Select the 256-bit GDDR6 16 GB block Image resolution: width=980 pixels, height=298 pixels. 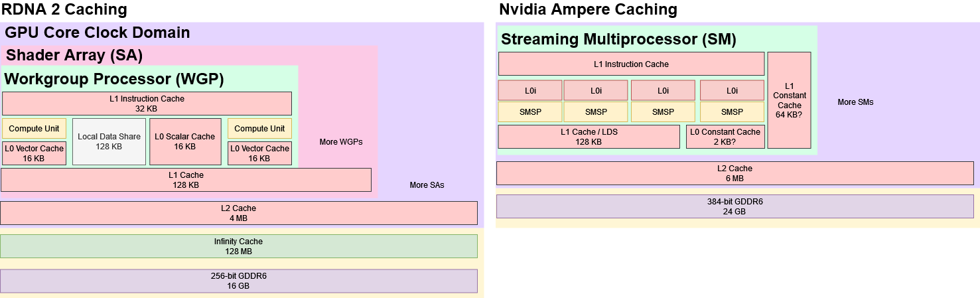pos(239,281)
